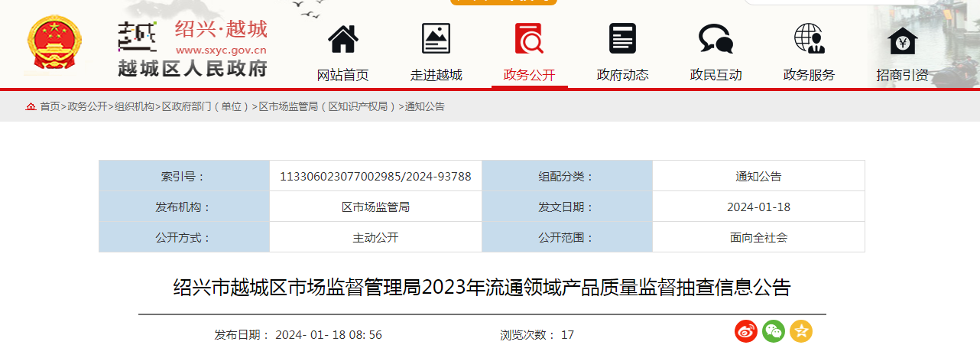
Task: Share article via WeChat icon
Action: [x=774, y=331]
